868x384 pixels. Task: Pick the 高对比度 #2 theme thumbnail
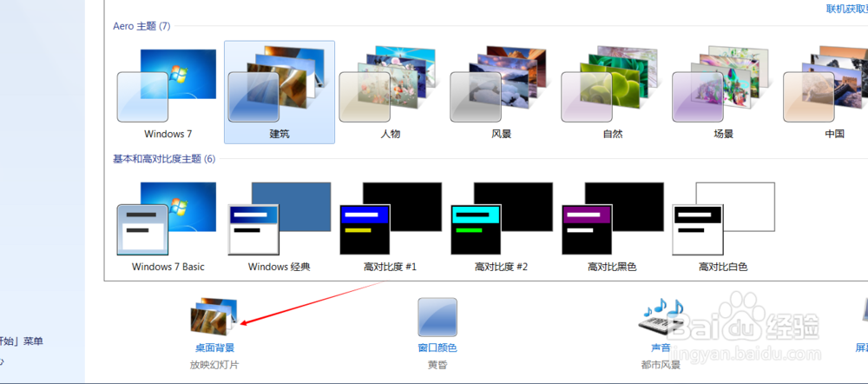coord(502,218)
